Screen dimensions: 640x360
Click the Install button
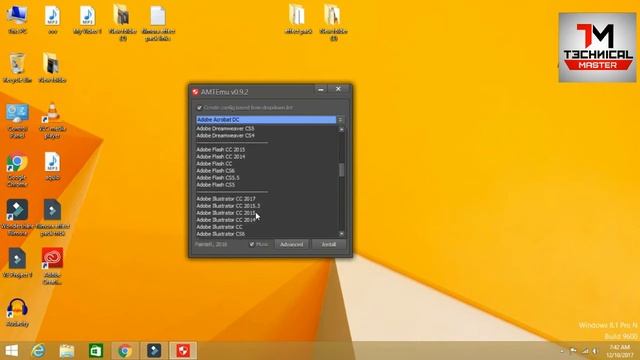[329, 244]
